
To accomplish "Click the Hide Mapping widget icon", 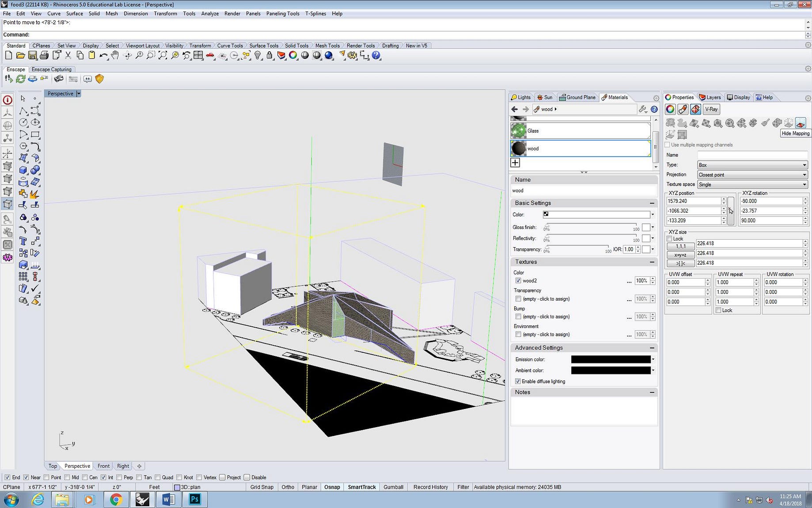I will (x=801, y=123).
